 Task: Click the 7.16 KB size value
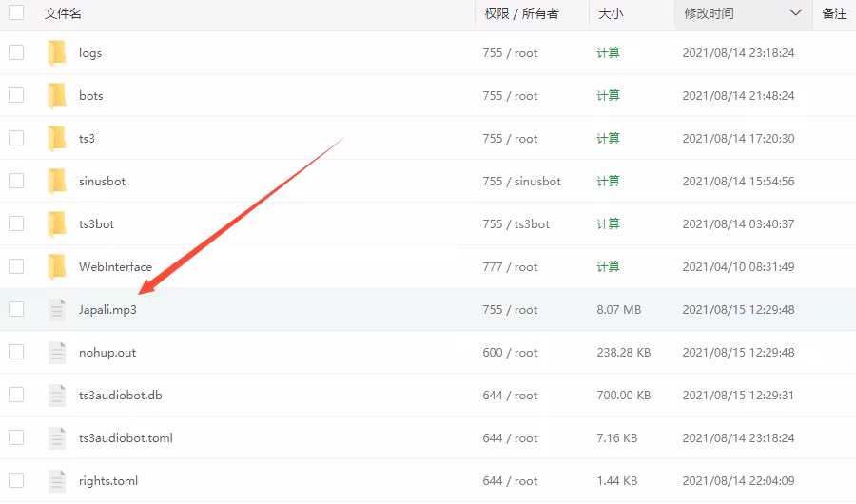(617, 438)
